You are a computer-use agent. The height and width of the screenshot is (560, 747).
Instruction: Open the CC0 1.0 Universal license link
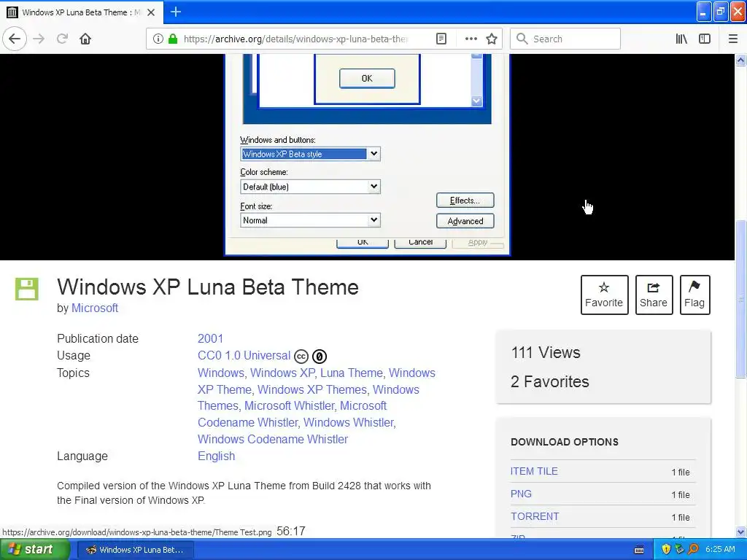coord(244,356)
